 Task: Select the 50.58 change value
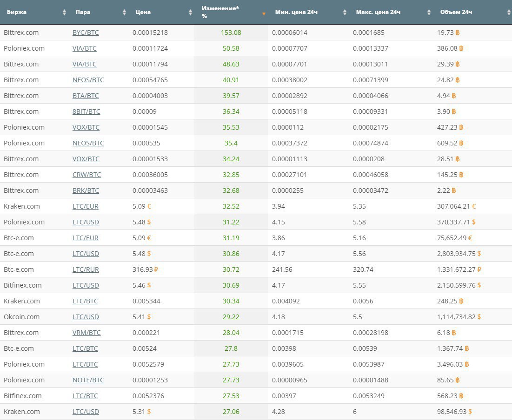coord(231,48)
